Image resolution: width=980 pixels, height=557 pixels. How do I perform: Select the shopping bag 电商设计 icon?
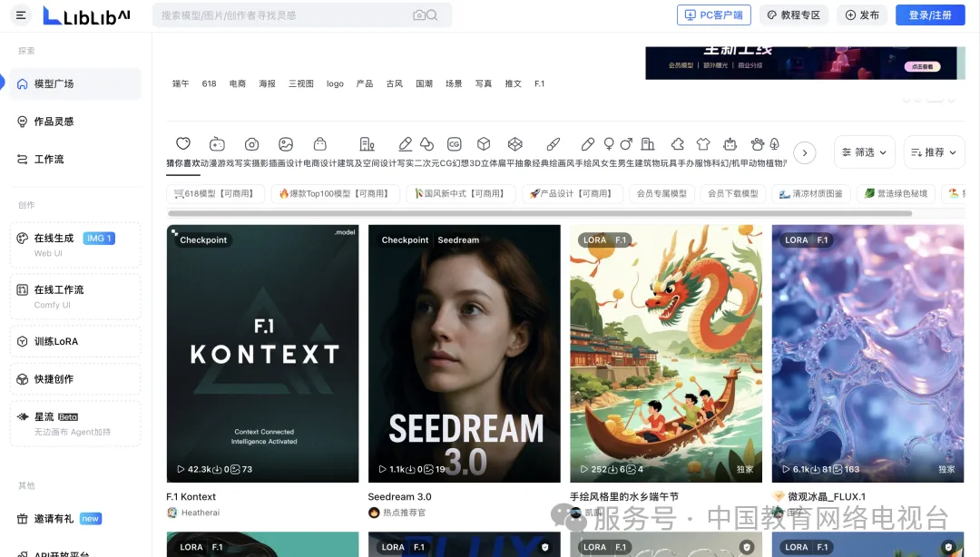320,144
